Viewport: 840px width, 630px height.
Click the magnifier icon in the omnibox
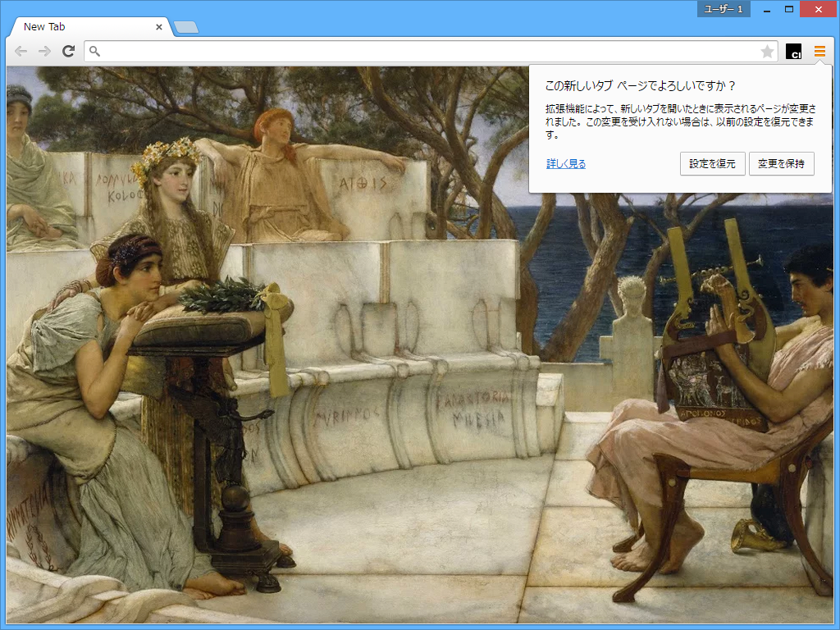[93, 51]
